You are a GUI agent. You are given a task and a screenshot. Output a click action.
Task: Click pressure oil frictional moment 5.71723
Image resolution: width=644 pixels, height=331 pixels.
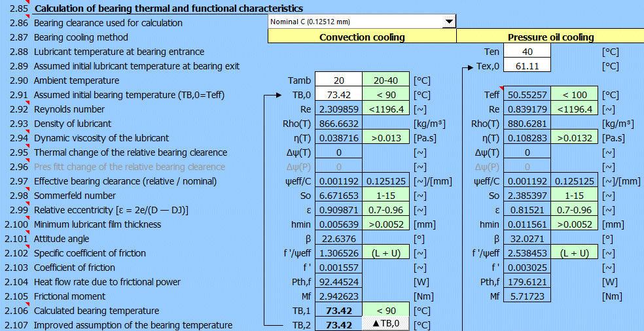click(x=527, y=296)
